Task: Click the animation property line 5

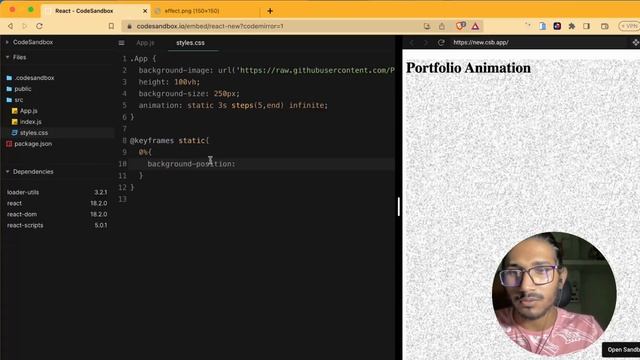Action: click(x=233, y=105)
